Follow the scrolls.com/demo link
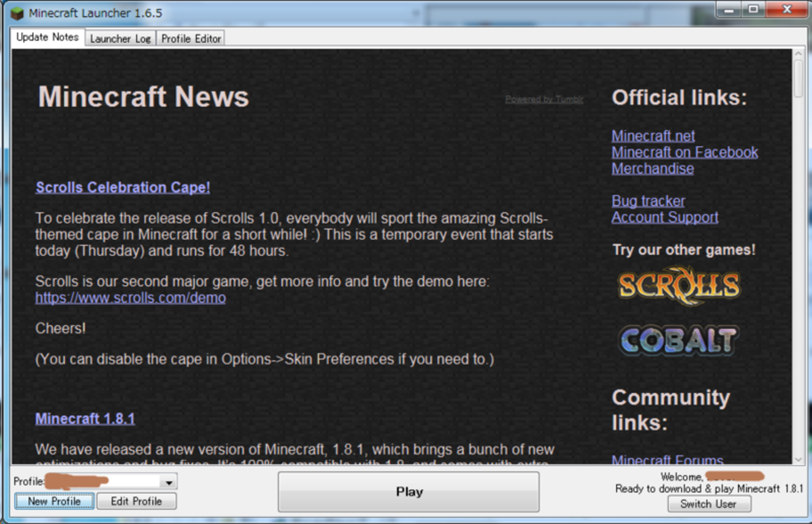Screen dimensions: 812x524 (131, 297)
